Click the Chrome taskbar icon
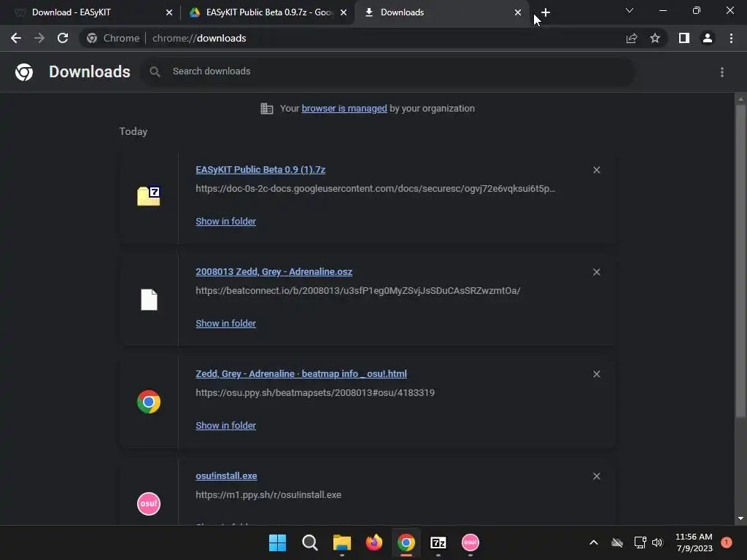Screen dimensions: 747x560 click(x=406, y=542)
